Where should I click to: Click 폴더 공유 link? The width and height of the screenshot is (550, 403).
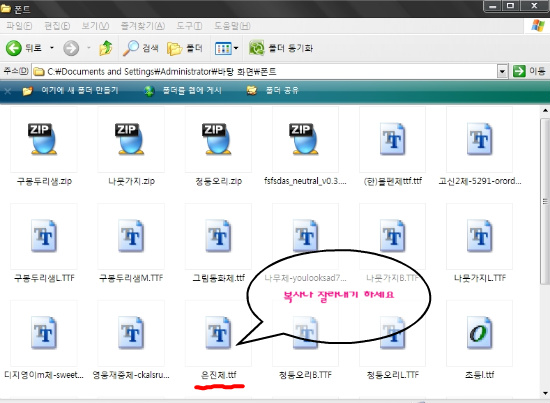[x=273, y=90]
